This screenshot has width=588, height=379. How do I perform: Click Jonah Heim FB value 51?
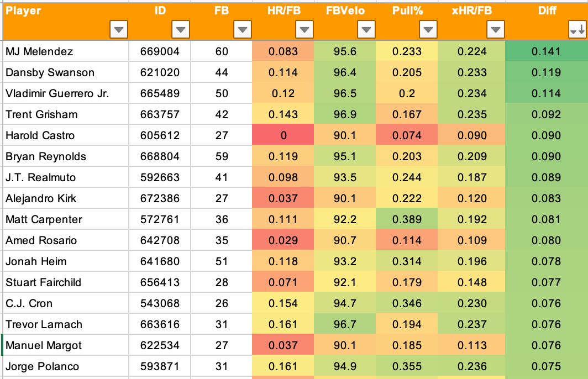(222, 261)
